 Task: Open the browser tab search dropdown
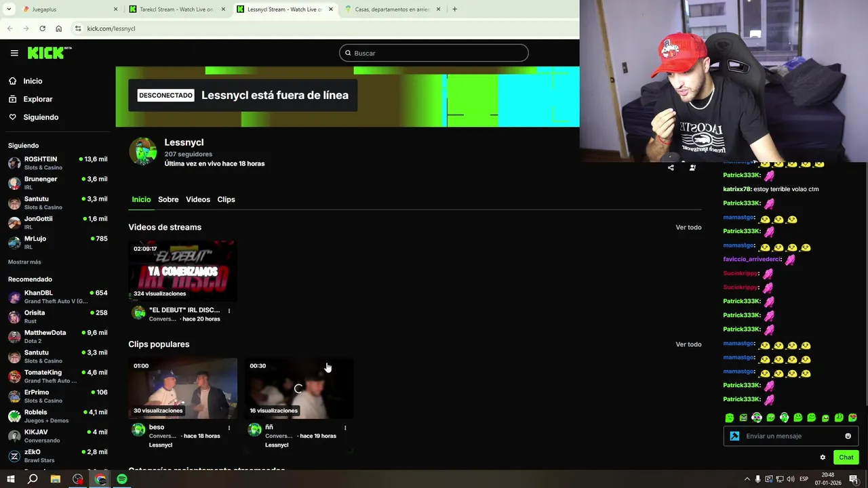tap(7, 9)
